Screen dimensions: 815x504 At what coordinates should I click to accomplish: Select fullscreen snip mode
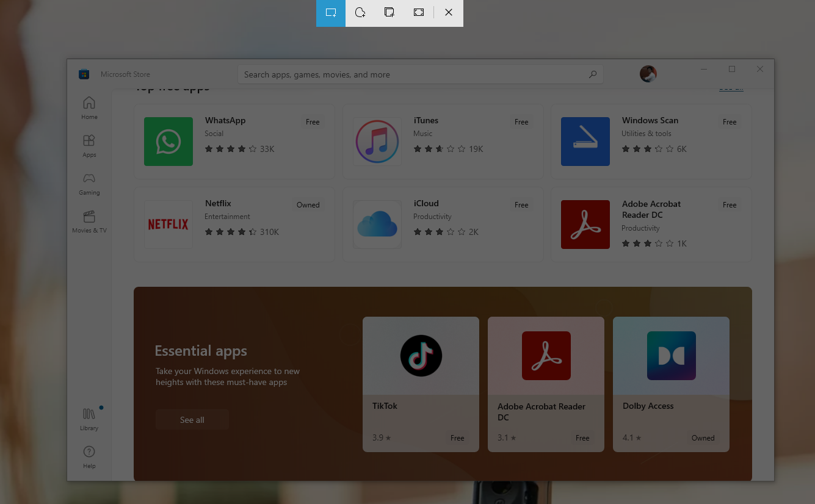pos(419,13)
